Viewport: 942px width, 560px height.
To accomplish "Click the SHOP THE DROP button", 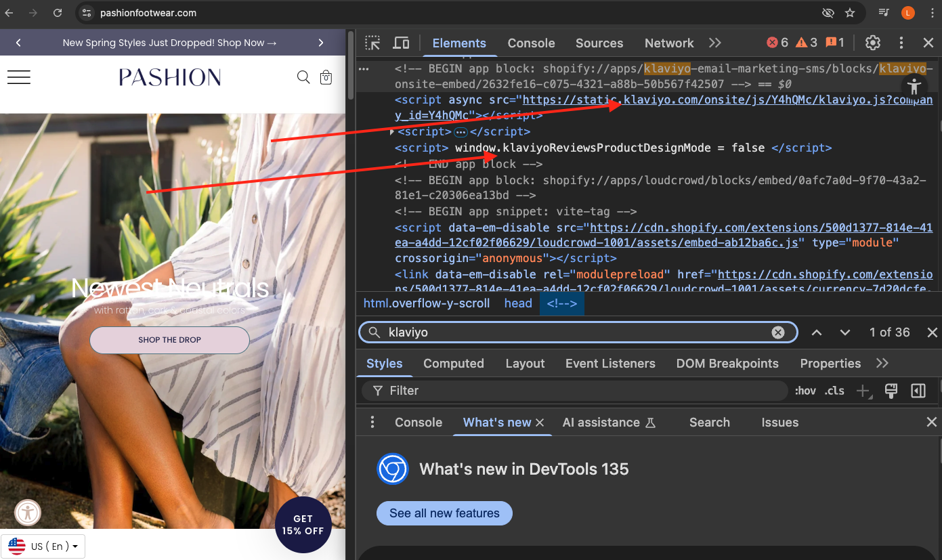I will 169,340.
